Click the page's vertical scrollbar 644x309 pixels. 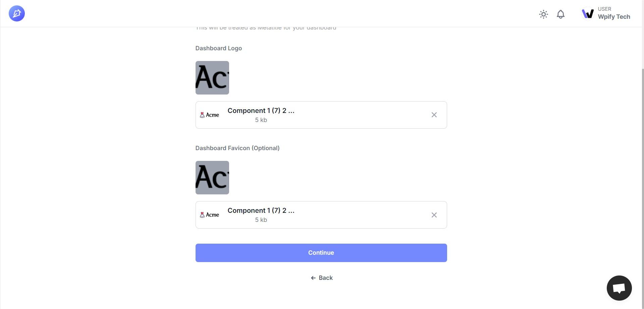coord(642,168)
